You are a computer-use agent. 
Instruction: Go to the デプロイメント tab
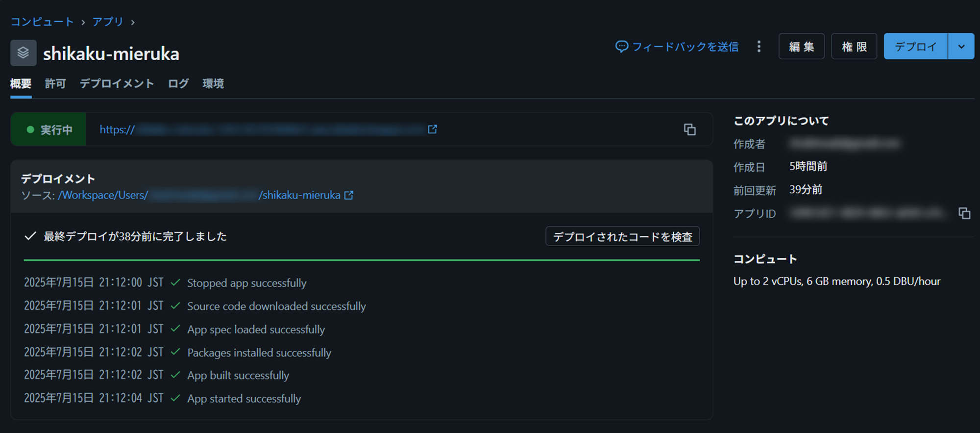click(117, 84)
